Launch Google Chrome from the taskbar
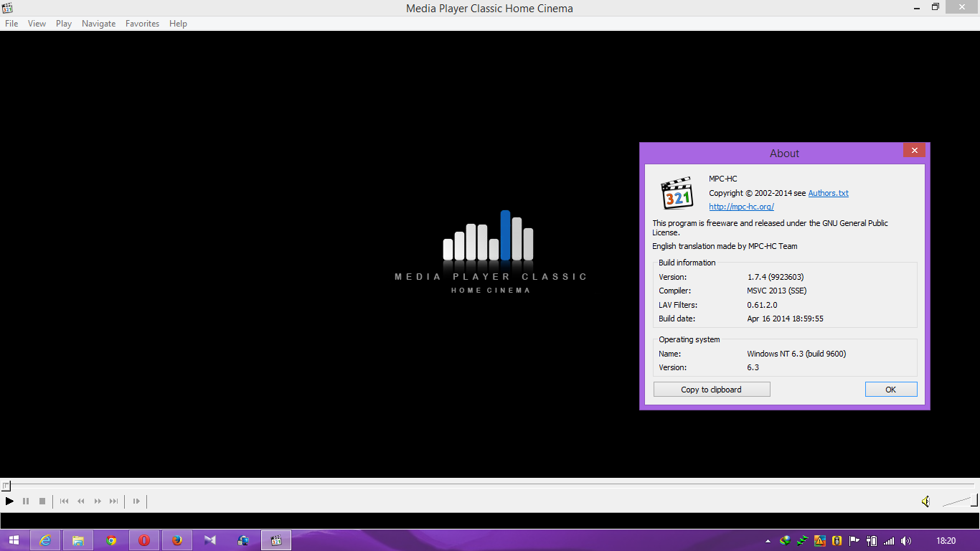980x551 pixels. (111, 540)
